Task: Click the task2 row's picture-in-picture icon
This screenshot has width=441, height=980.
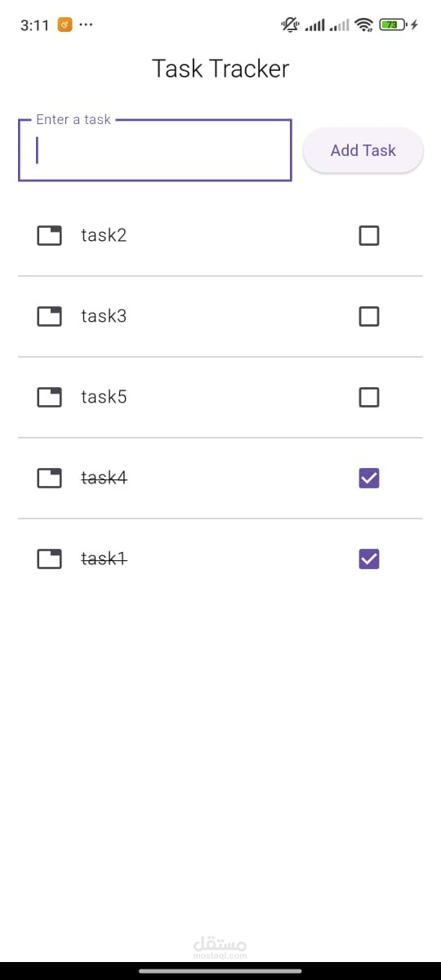Action: pyautogui.click(x=50, y=236)
